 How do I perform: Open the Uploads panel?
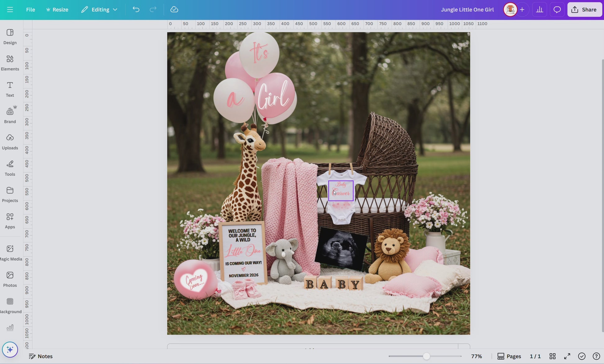(10, 142)
